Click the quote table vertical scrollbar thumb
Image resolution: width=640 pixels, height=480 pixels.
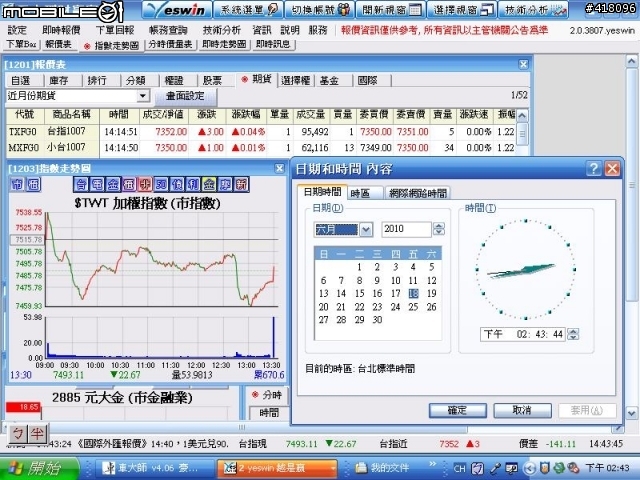(522, 133)
